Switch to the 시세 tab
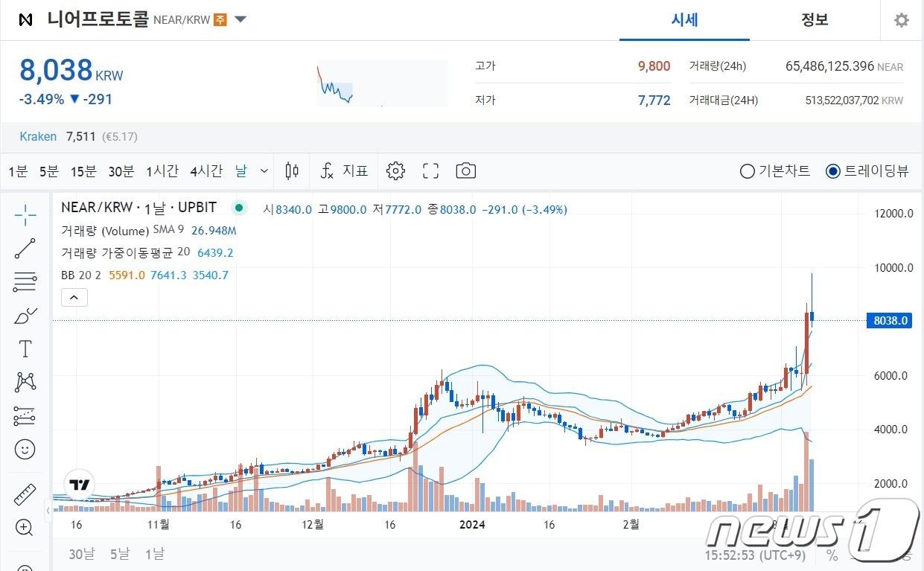The height and width of the screenshot is (571, 924). [x=684, y=20]
